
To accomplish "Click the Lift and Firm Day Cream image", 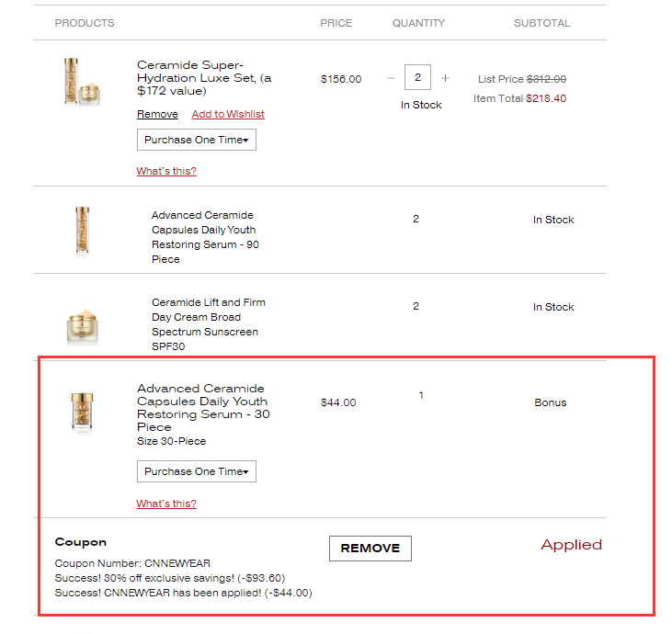I will 83,326.
